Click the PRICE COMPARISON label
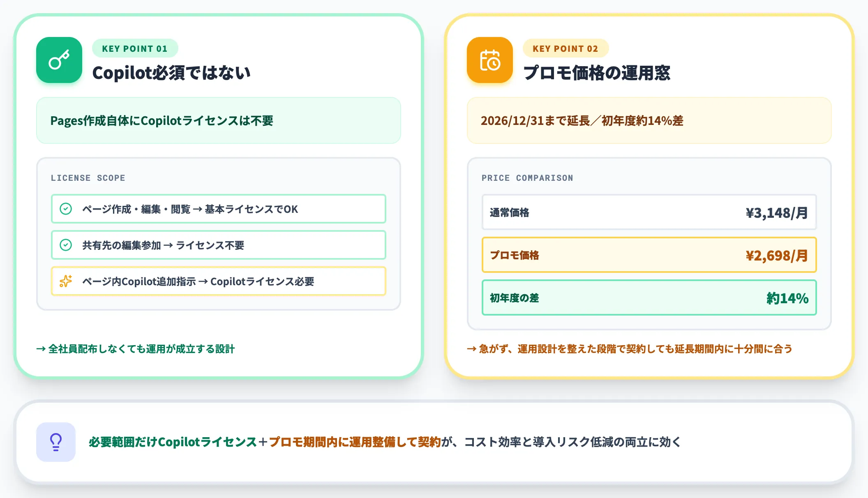The width and height of the screenshot is (868, 498). (527, 178)
